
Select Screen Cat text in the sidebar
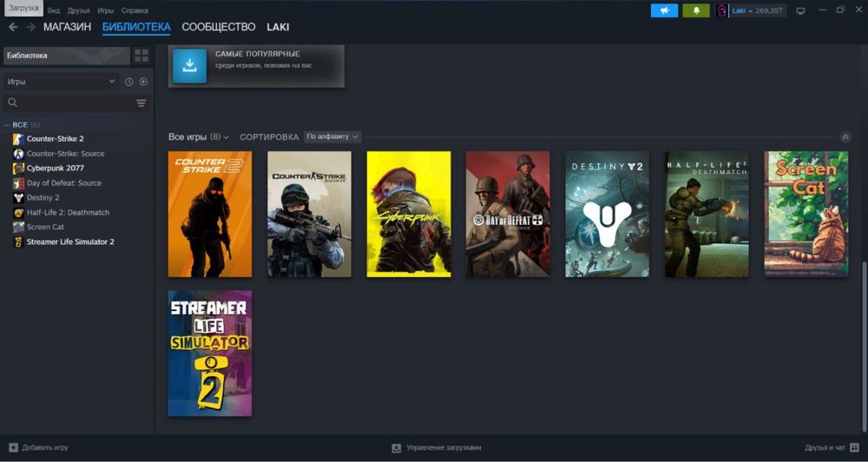pyautogui.click(x=45, y=228)
